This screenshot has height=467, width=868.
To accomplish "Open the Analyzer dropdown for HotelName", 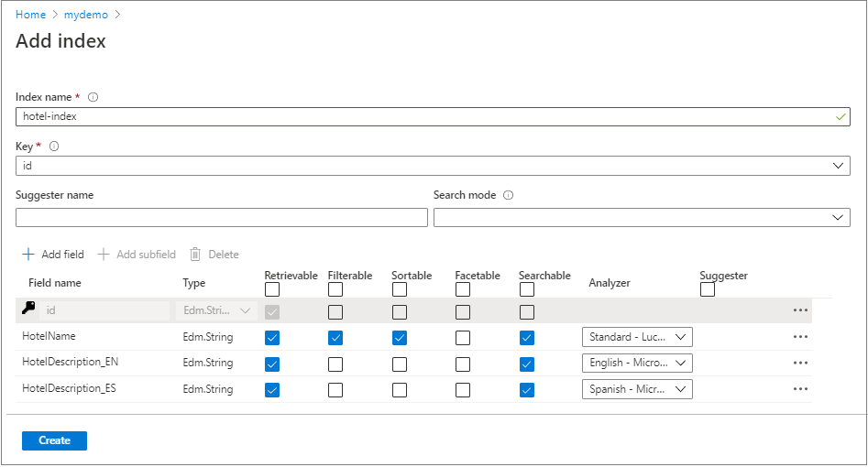I will pyautogui.click(x=637, y=337).
